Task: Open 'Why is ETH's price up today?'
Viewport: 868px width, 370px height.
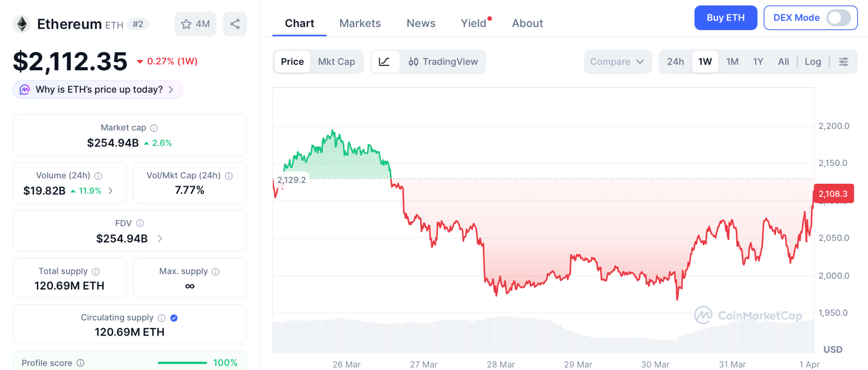Action: coord(98,90)
